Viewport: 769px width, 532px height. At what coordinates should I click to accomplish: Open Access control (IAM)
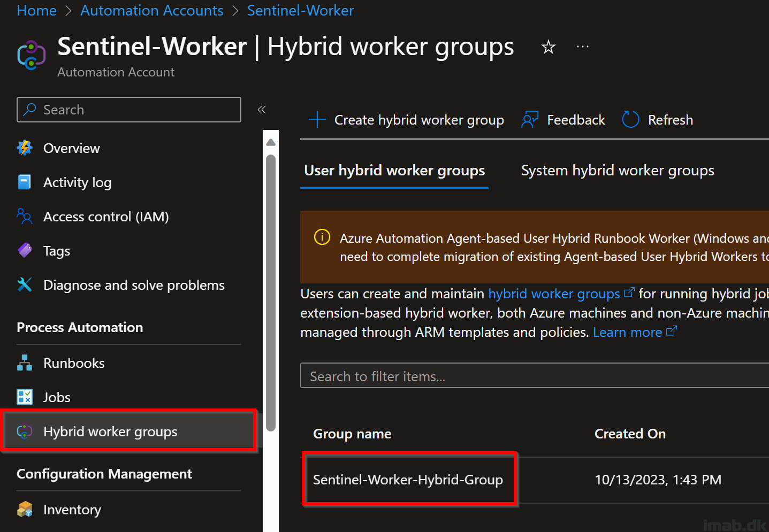(x=106, y=217)
